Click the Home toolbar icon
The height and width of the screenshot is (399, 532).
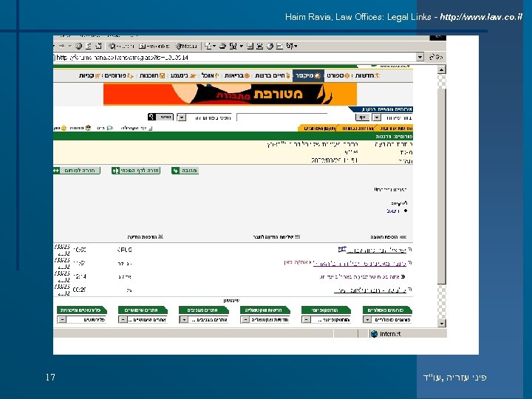(x=98, y=46)
